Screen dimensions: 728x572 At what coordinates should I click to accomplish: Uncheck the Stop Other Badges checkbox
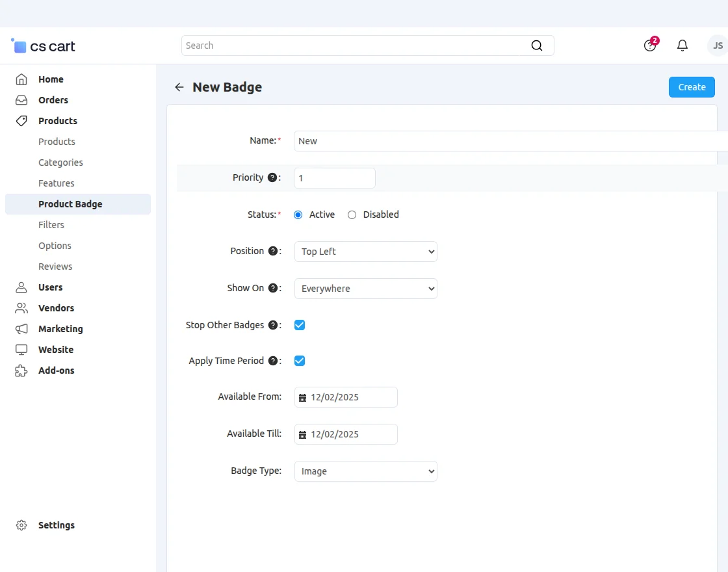tap(300, 325)
